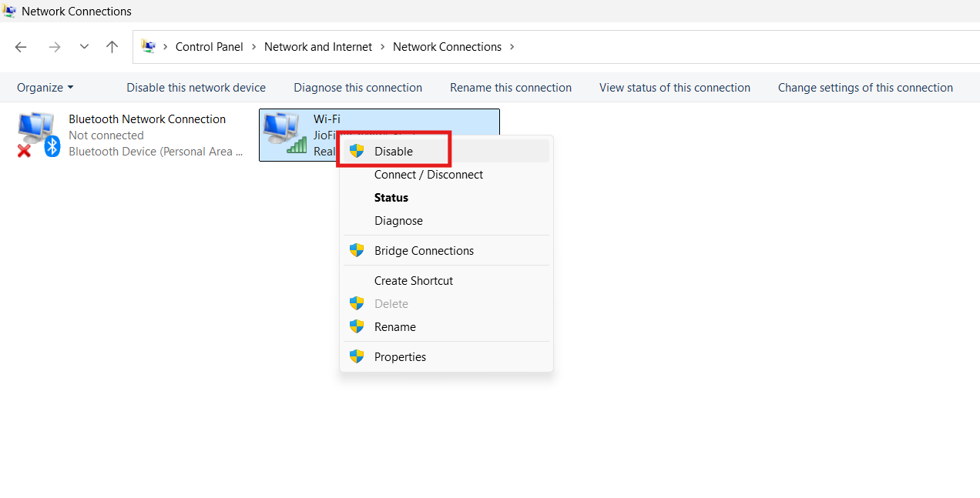980x498 pixels.
Task: Click Diagnose this connection
Action: pyautogui.click(x=357, y=87)
